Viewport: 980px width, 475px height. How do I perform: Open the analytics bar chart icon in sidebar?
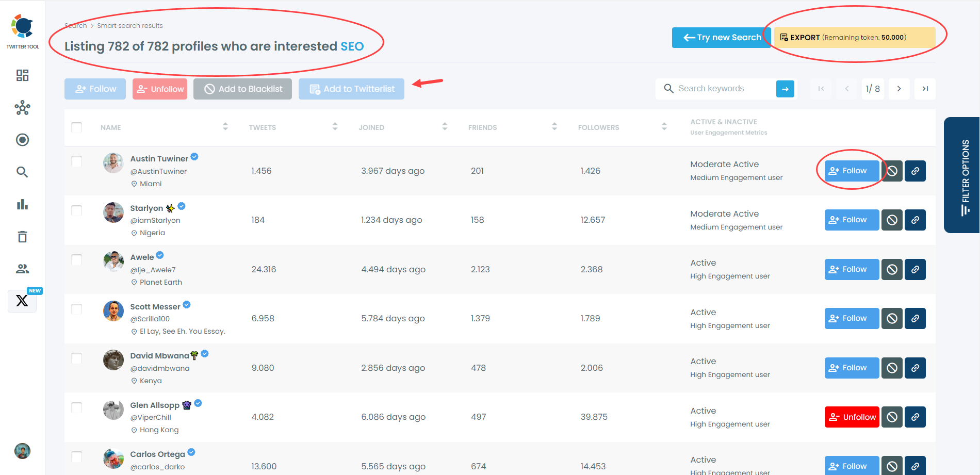(x=22, y=204)
